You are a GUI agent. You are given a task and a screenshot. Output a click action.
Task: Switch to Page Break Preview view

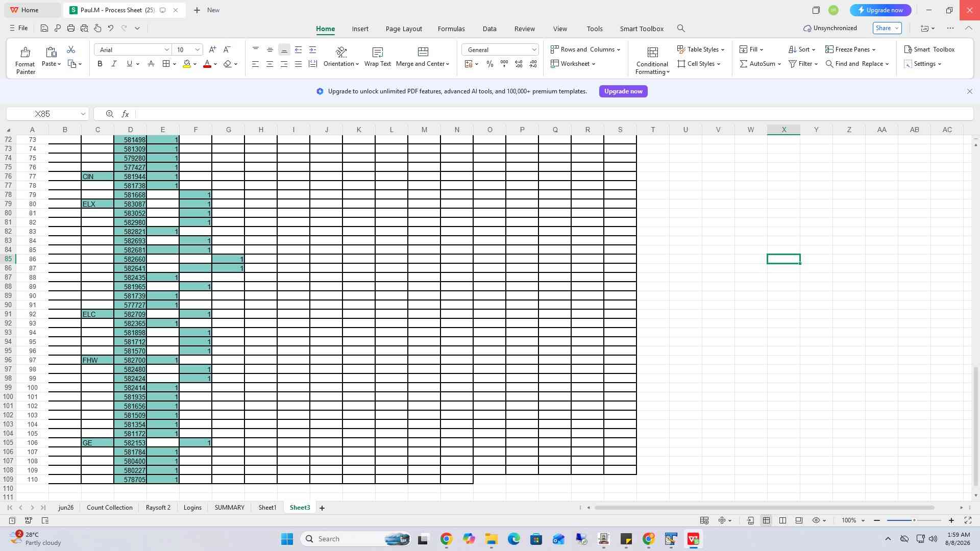tap(782, 520)
